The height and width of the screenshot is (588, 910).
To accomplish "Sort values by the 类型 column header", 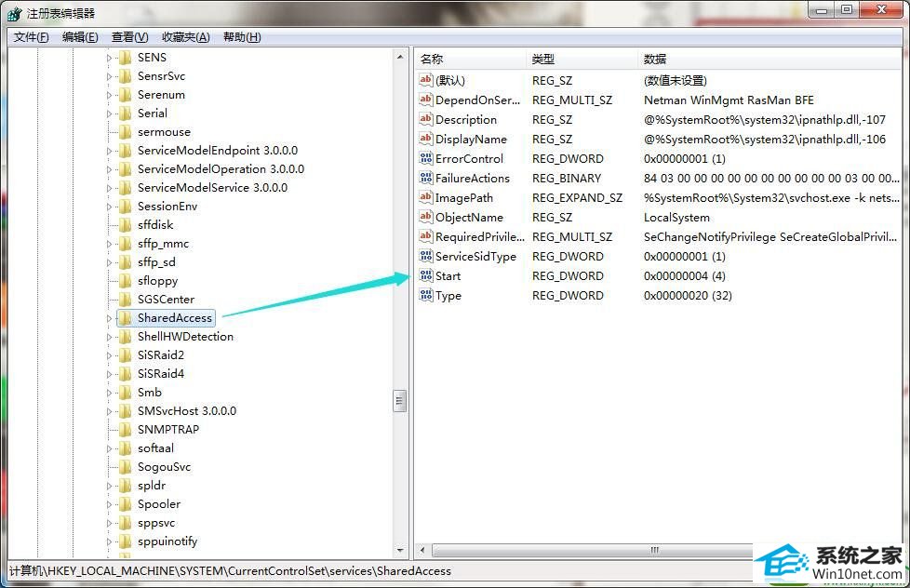I will (582, 59).
